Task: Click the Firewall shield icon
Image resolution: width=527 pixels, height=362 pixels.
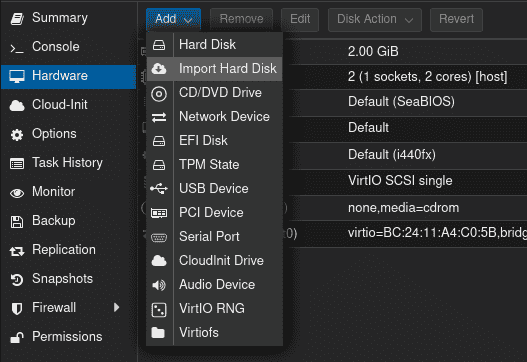Action: click(x=17, y=309)
